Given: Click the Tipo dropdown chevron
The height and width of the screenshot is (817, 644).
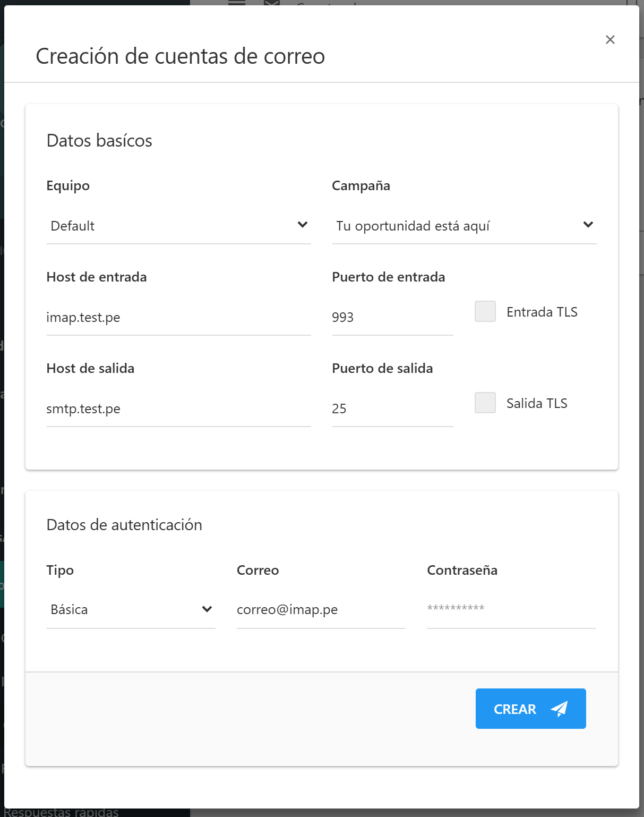Looking at the screenshot, I should click(207, 609).
